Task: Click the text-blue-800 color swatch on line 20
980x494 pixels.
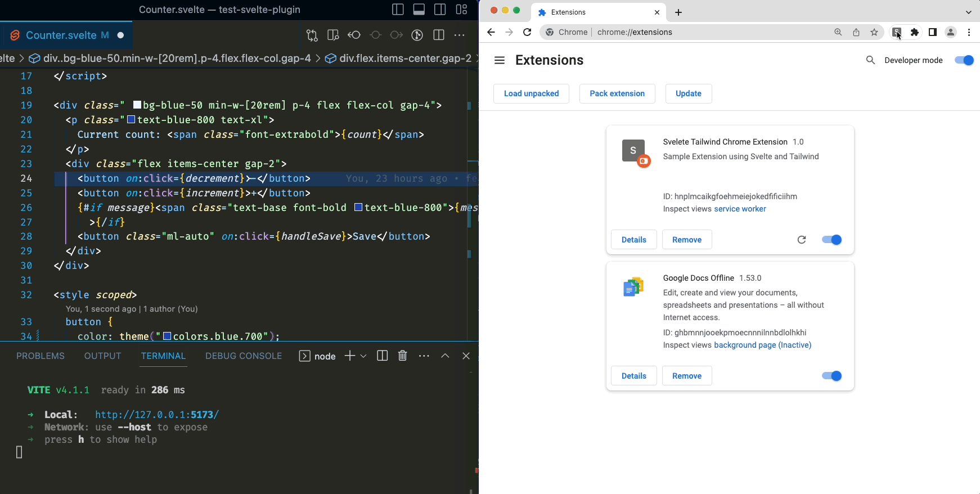Action: (x=131, y=120)
